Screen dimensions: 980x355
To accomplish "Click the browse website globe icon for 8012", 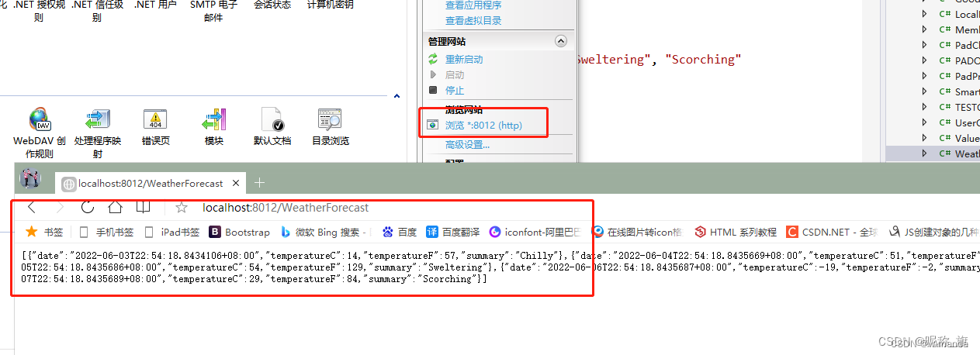I will [433, 125].
